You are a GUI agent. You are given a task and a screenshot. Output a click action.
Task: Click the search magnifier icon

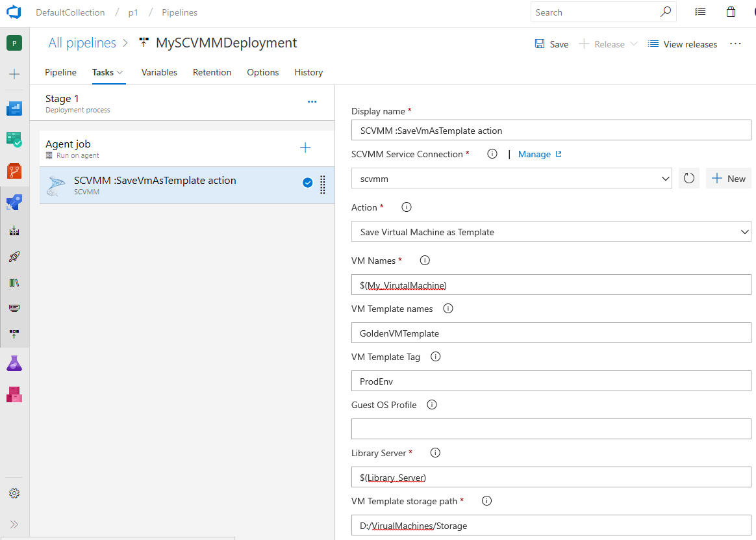coord(665,12)
